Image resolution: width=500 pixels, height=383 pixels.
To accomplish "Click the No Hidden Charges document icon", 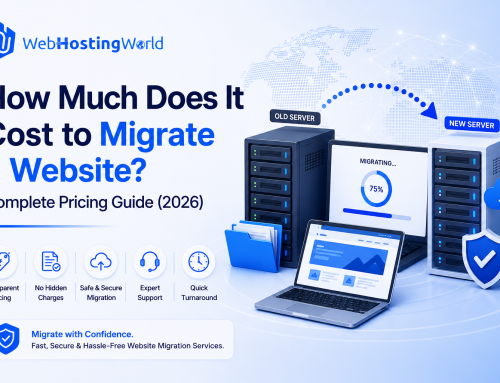I will (51, 261).
